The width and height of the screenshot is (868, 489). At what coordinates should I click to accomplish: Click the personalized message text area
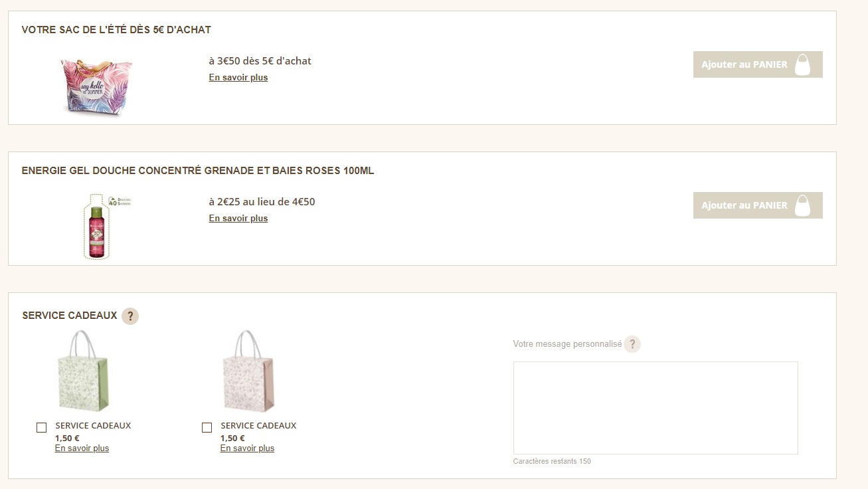click(x=655, y=408)
